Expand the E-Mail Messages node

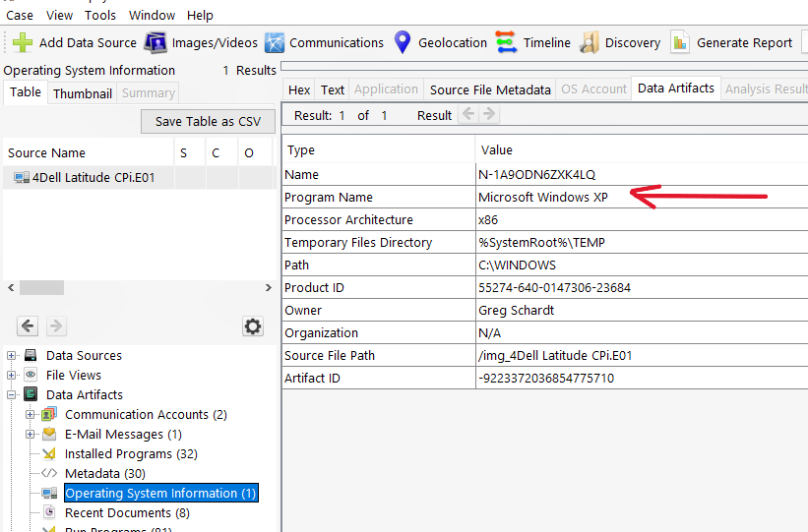pyautogui.click(x=31, y=435)
